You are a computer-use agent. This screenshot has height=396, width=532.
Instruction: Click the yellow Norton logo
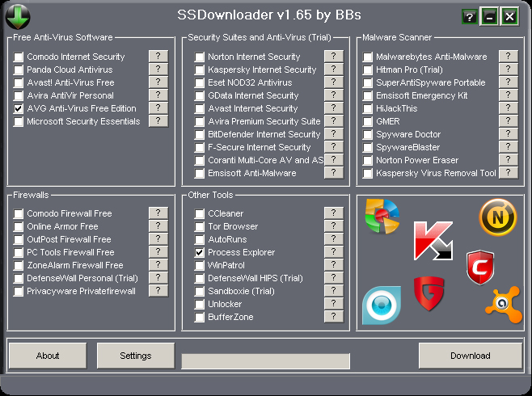click(497, 217)
